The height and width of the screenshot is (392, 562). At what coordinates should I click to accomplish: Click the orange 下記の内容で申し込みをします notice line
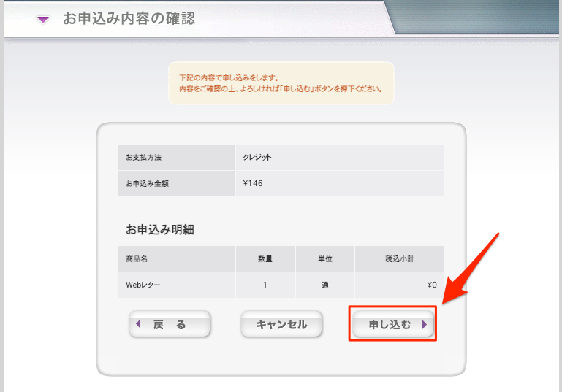tap(229, 77)
